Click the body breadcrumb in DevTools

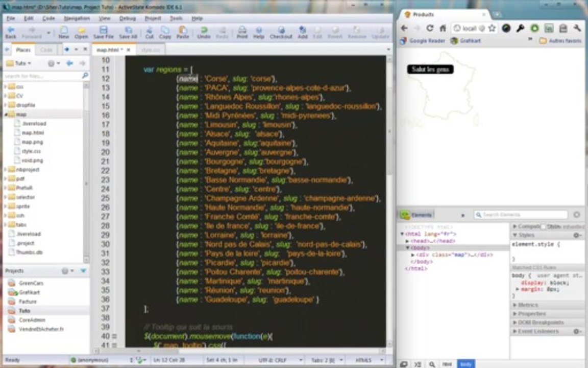click(465, 364)
